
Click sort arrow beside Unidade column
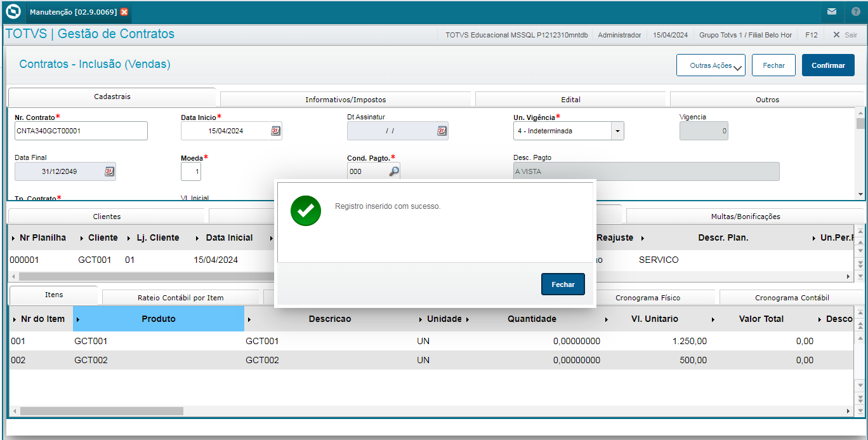420,319
